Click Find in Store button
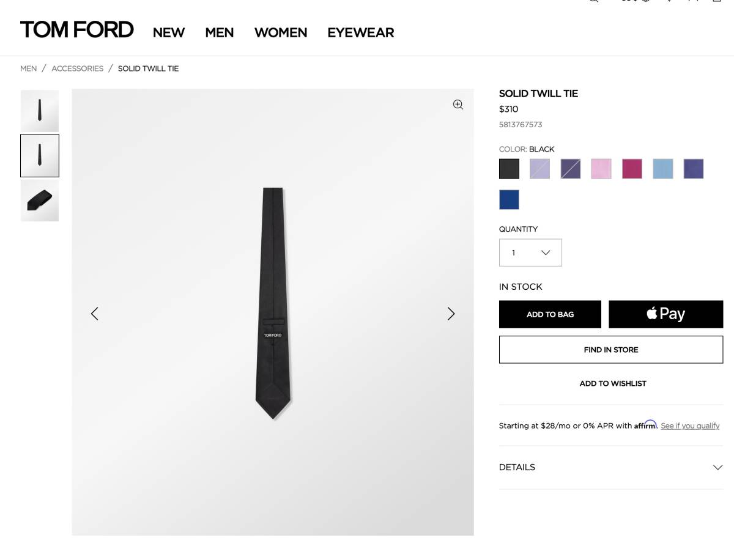This screenshot has height=560, width=734. [610, 350]
